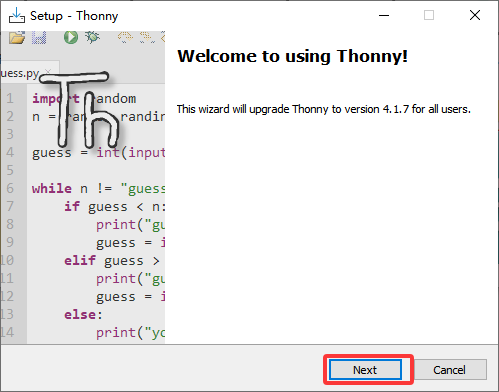
Task: Click the Next button
Action: pos(365,369)
